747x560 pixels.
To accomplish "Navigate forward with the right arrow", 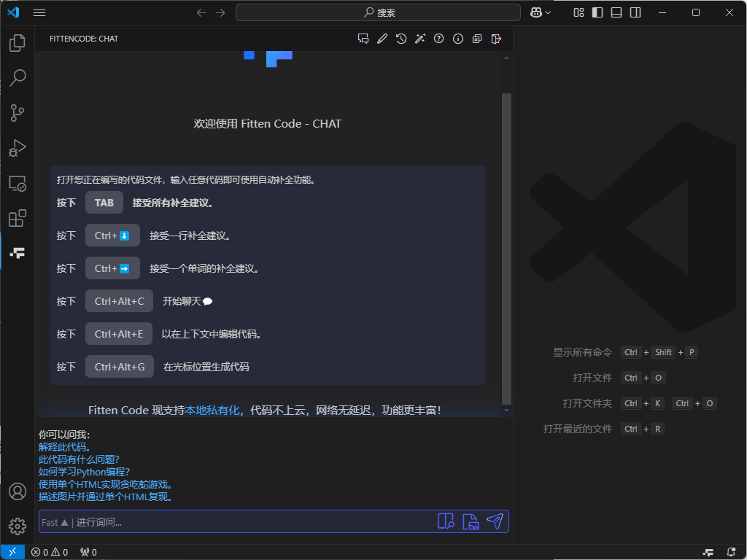I will 220,13.
